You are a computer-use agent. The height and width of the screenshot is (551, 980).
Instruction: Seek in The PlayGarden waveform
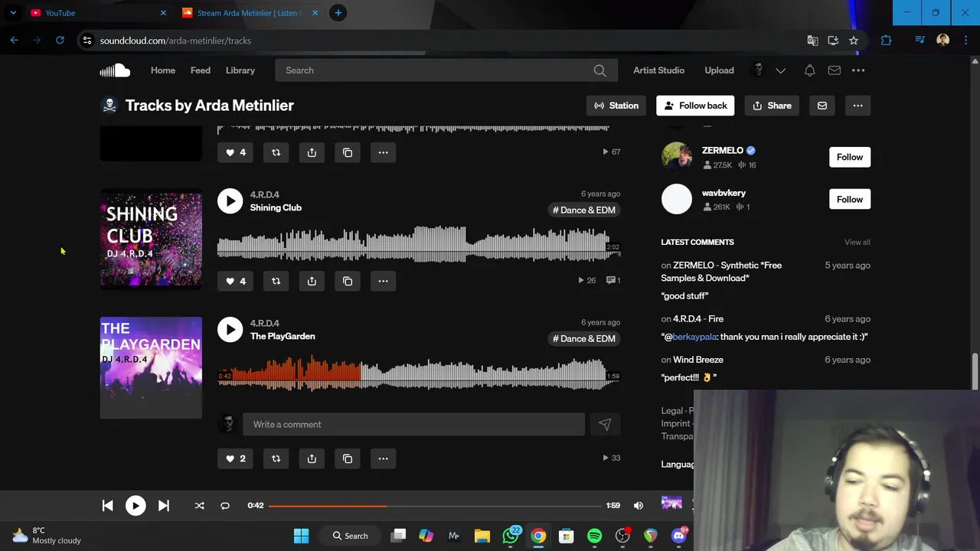[x=419, y=373]
